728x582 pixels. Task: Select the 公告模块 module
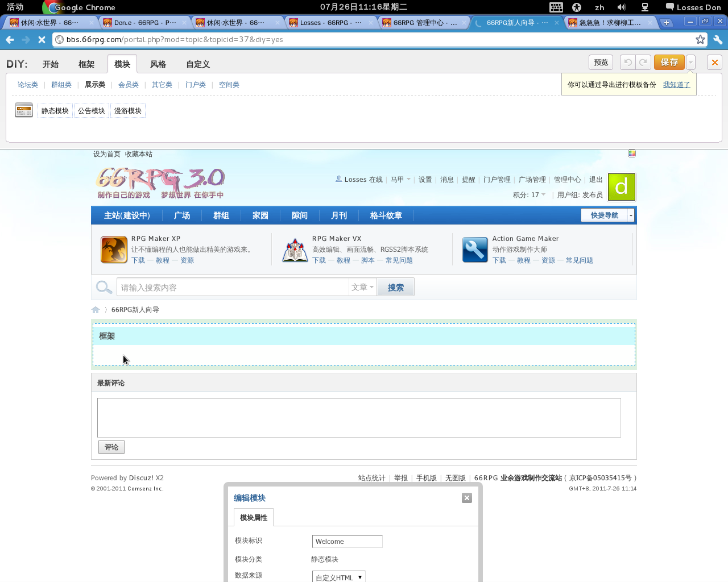pos(92,111)
